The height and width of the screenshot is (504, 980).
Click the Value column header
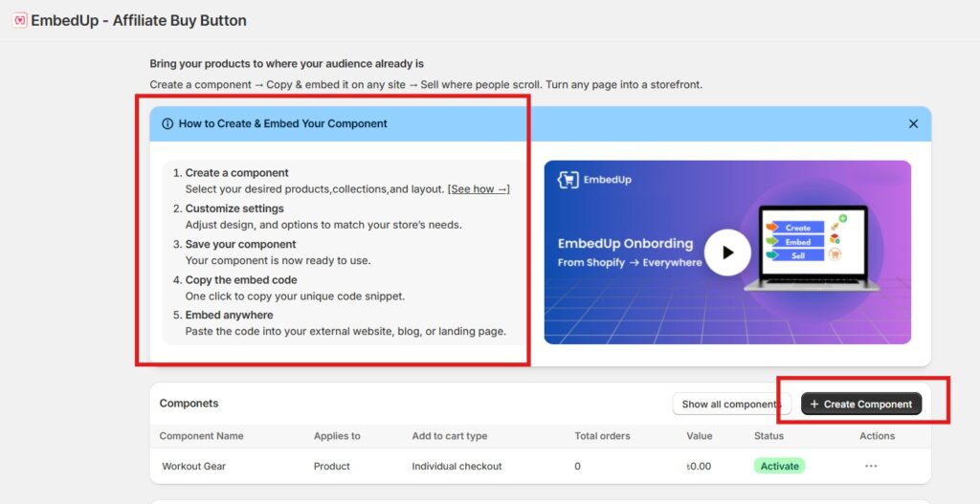(x=699, y=436)
